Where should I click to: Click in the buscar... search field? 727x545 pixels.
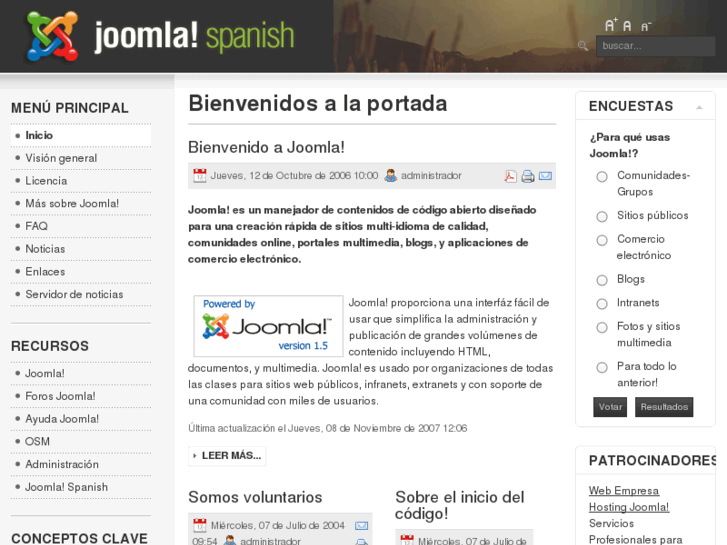(655, 46)
